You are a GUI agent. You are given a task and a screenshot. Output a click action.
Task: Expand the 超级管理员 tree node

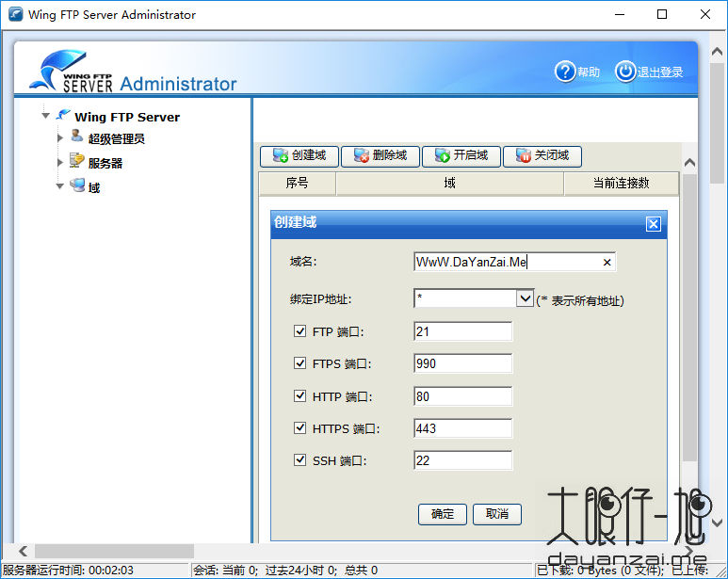[60, 137]
